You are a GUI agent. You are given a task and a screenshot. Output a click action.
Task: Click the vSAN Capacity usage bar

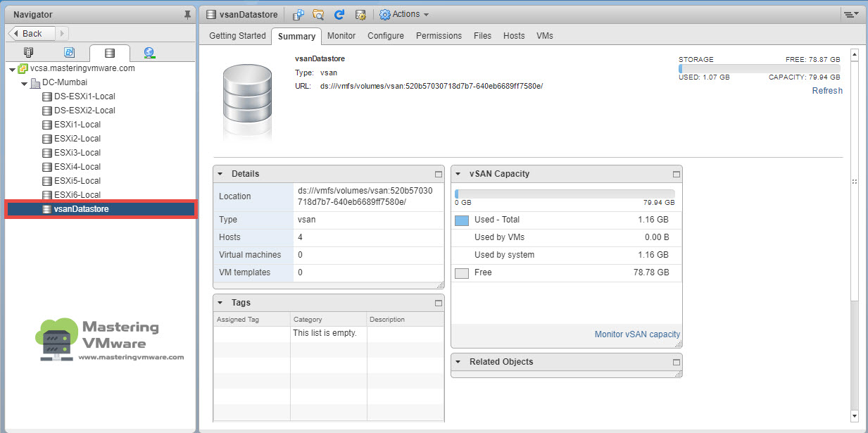(565, 194)
